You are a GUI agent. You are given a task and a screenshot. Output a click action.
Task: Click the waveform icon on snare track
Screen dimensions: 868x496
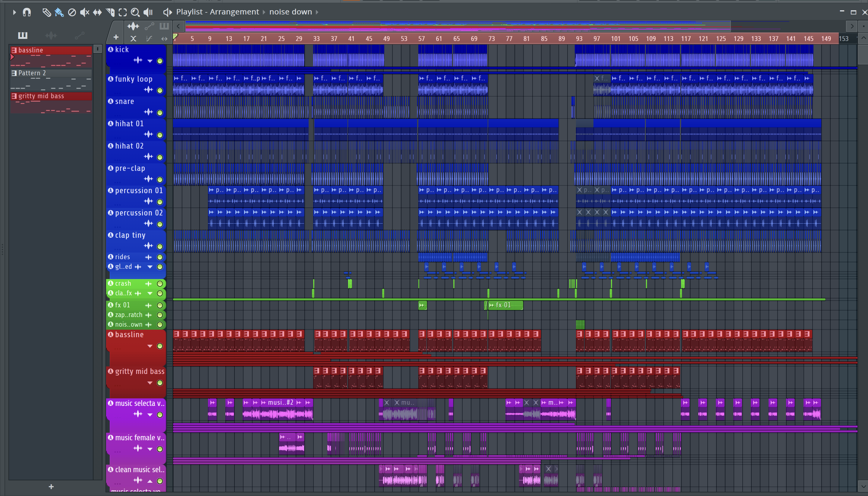pyautogui.click(x=148, y=112)
